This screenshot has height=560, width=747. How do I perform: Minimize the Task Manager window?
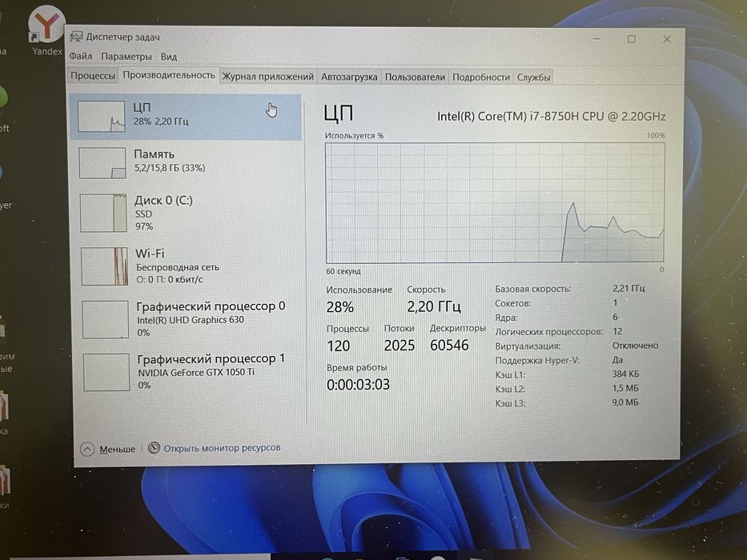click(596, 39)
